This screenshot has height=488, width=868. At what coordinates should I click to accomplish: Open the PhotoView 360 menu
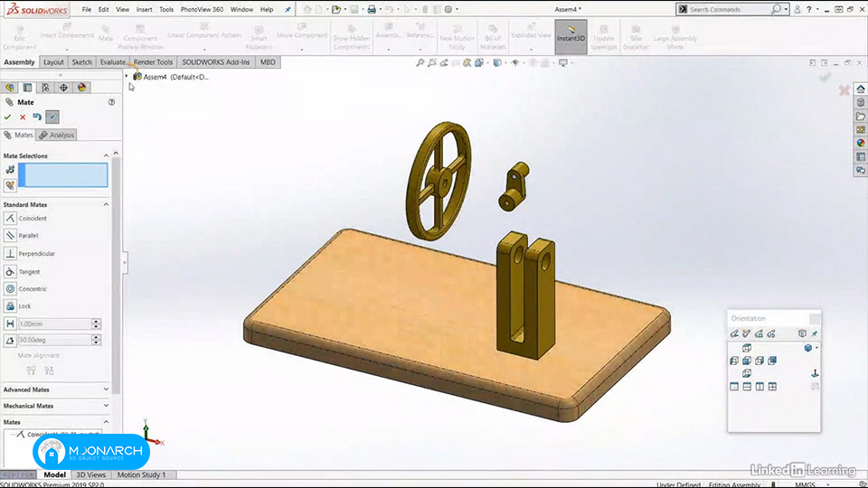[202, 9]
